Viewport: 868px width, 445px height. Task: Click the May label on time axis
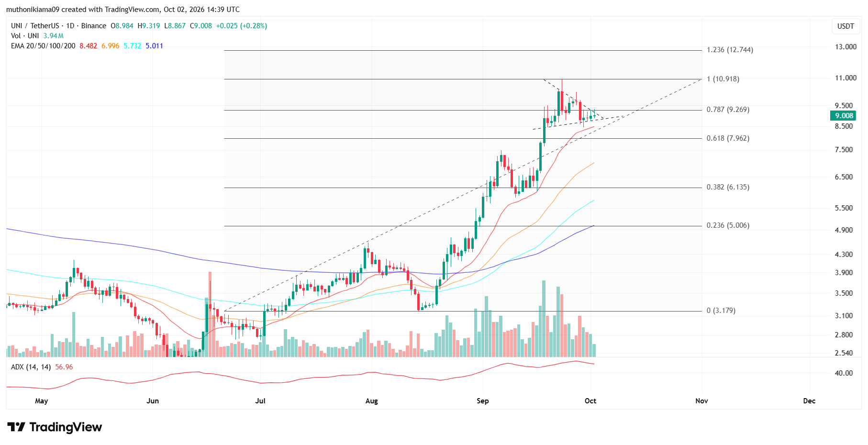41,401
